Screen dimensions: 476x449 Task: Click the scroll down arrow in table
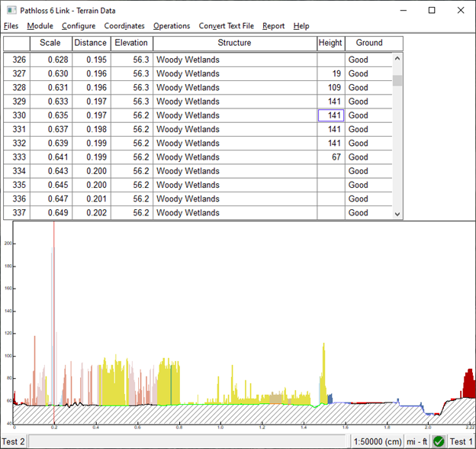[397, 215]
